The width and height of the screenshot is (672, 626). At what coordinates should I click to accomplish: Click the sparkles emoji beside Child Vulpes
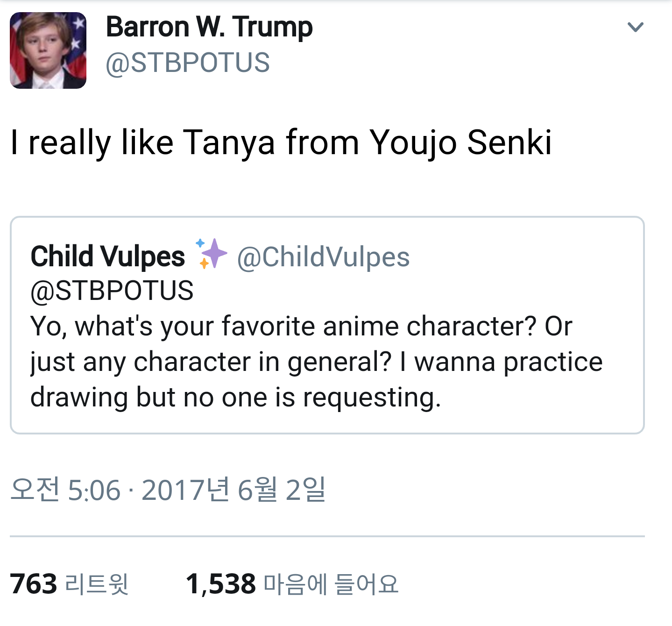(212, 254)
